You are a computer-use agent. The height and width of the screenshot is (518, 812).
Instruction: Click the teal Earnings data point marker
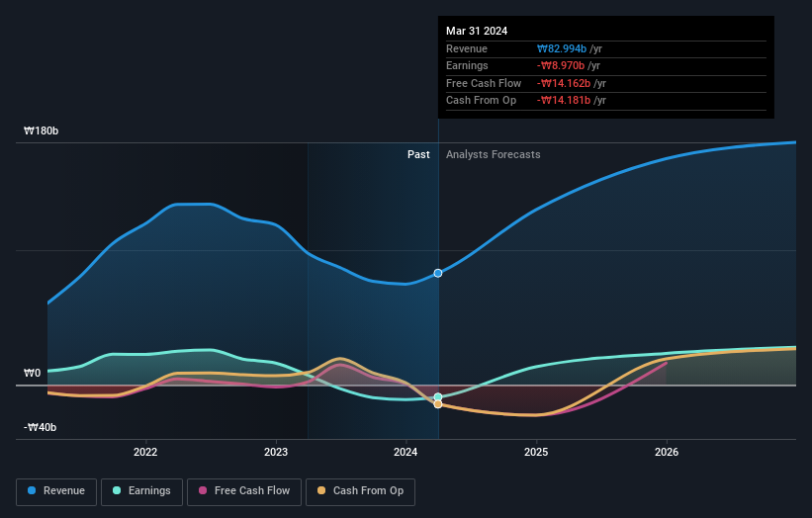(x=438, y=397)
